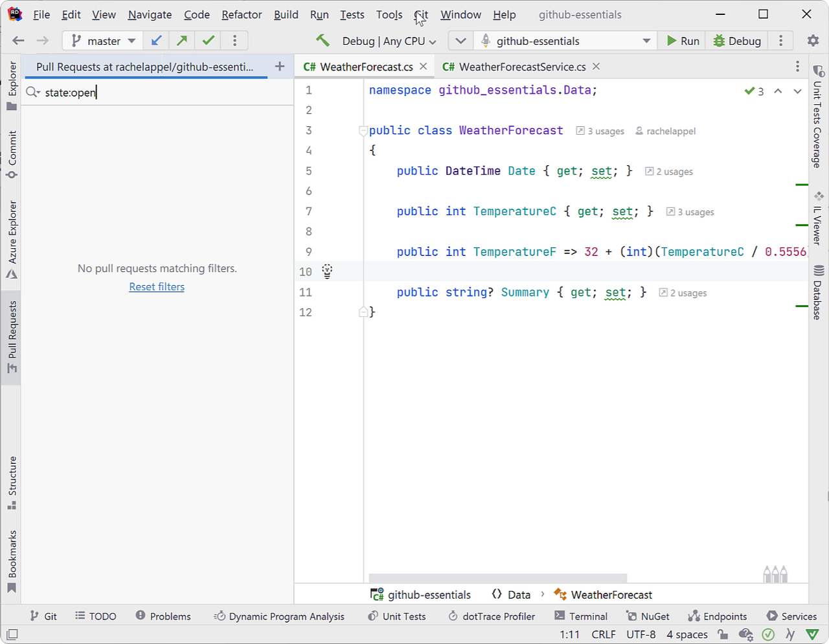The height and width of the screenshot is (644, 829).
Task: Jump to next highlighted error with down arrow
Action: 798,91
